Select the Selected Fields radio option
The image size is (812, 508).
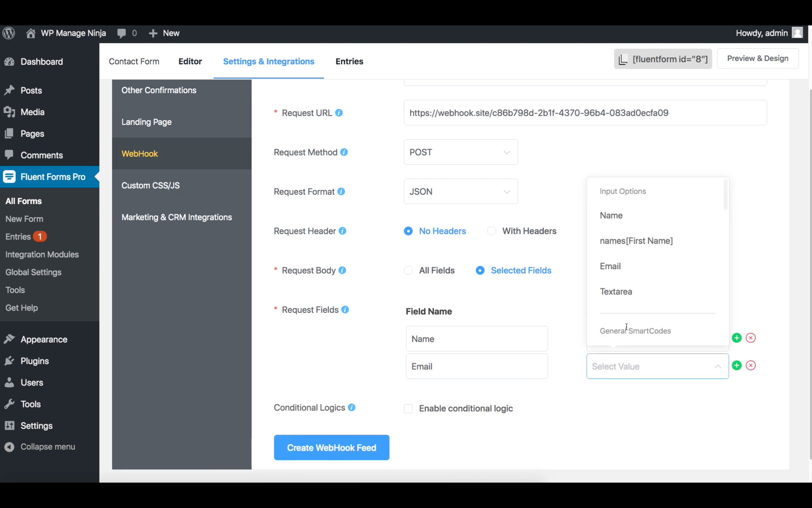point(480,270)
